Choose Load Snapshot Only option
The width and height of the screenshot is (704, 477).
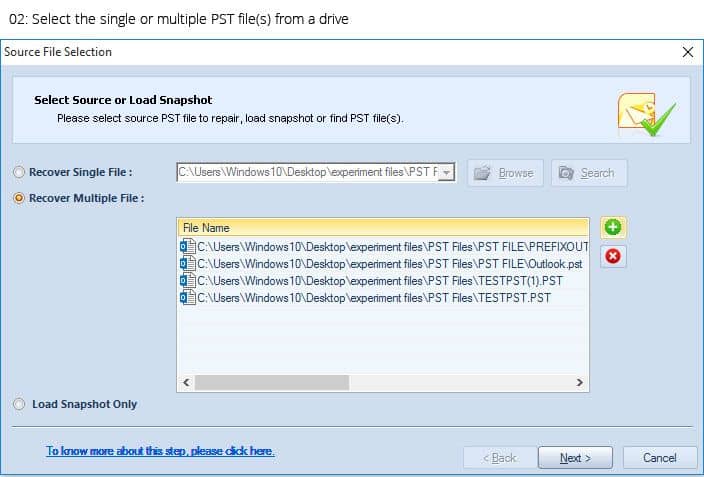click(19, 404)
